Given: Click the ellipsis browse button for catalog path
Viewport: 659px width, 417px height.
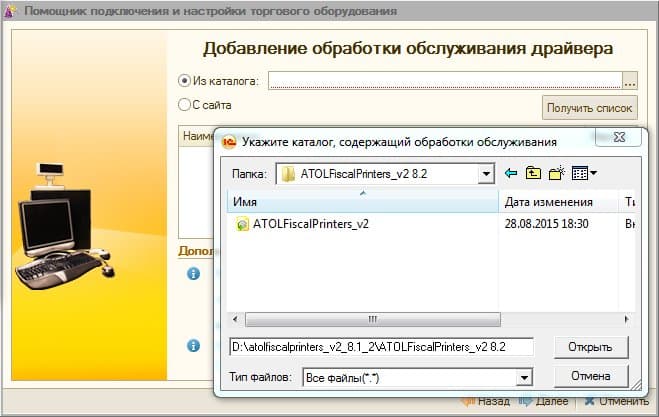Looking at the screenshot, I should pos(630,80).
